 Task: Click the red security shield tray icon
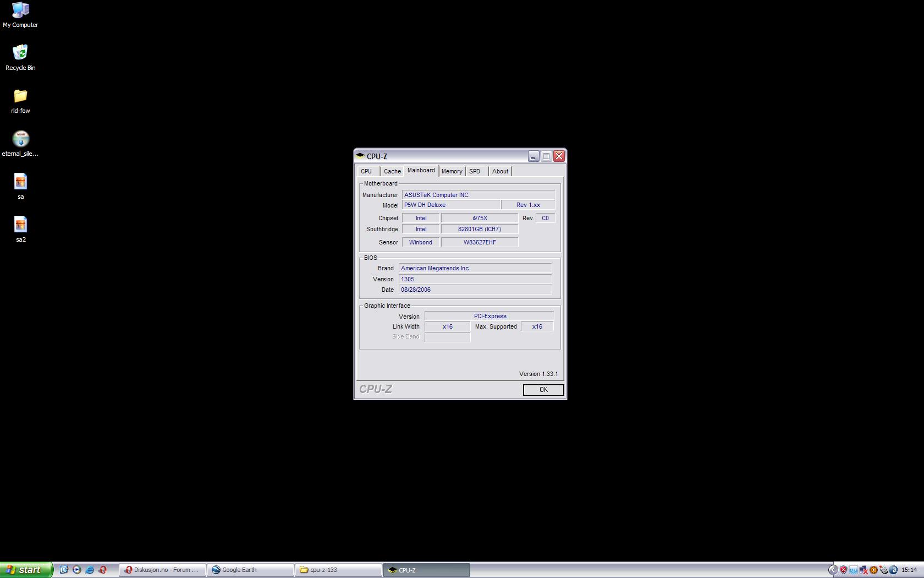843,570
